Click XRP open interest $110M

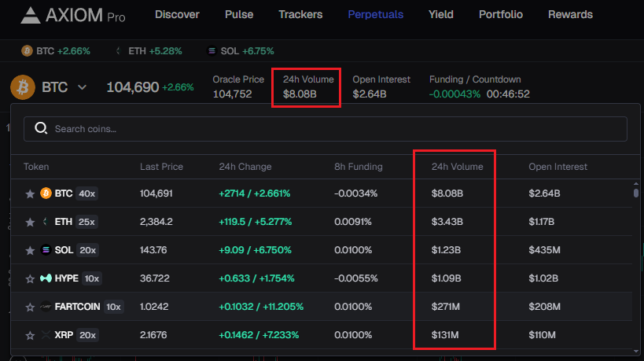click(x=542, y=335)
